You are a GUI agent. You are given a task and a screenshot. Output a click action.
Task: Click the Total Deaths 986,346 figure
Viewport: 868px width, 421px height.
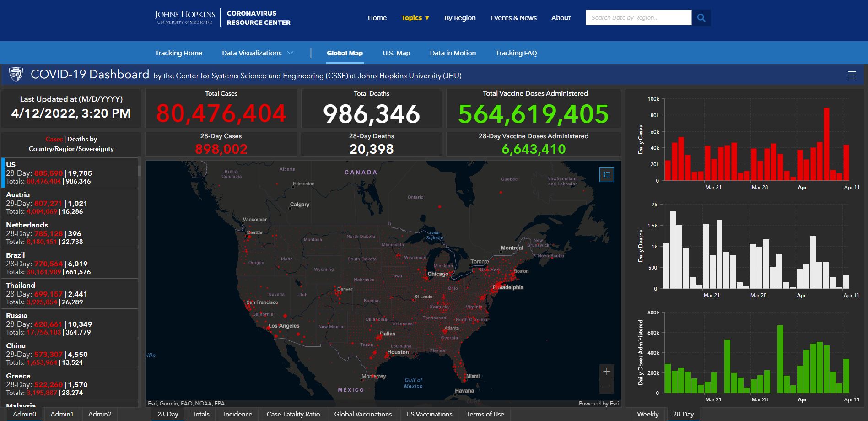[x=372, y=113]
